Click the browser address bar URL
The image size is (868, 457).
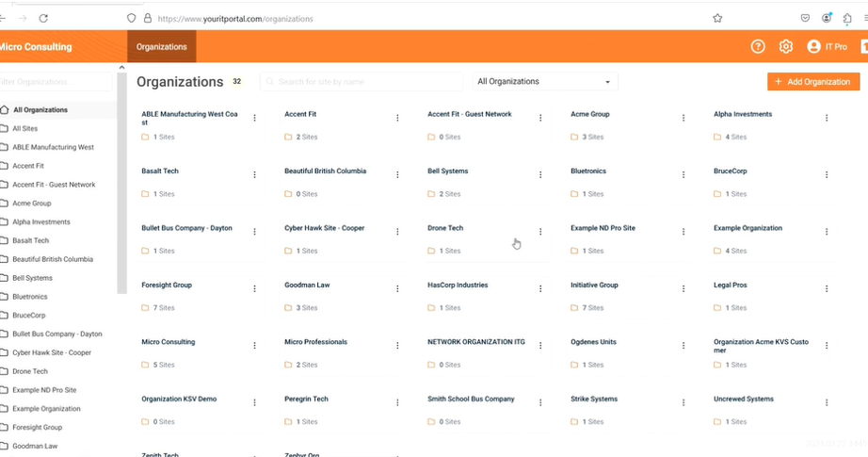point(235,19)
